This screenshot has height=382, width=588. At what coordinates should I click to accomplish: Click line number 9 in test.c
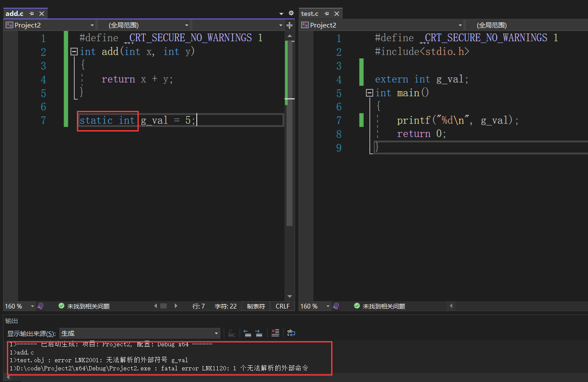pos(338,148)
